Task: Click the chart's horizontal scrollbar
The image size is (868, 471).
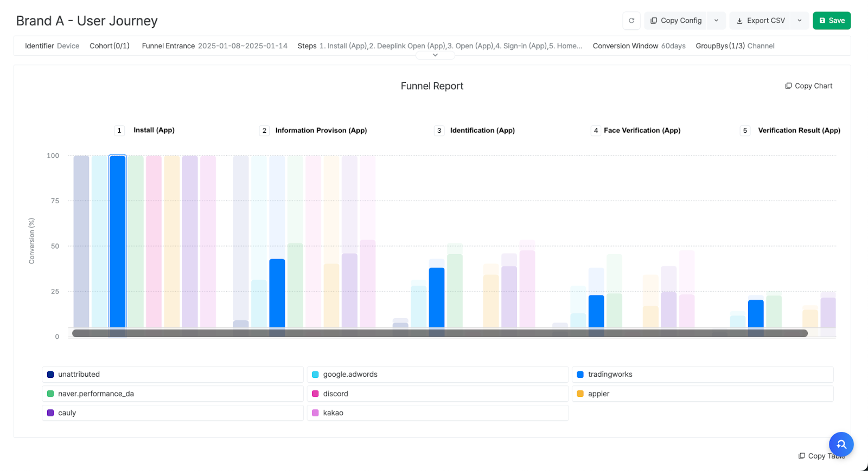Action: 439,333
